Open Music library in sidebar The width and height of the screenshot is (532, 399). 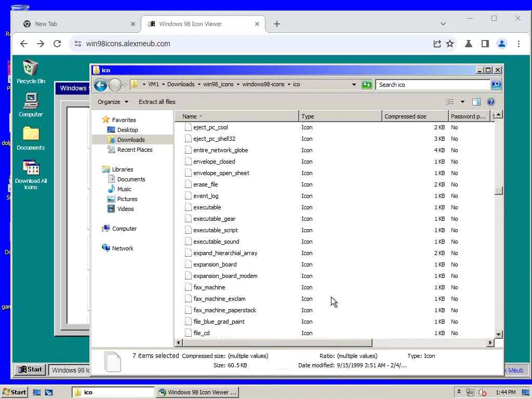(119, 189)
